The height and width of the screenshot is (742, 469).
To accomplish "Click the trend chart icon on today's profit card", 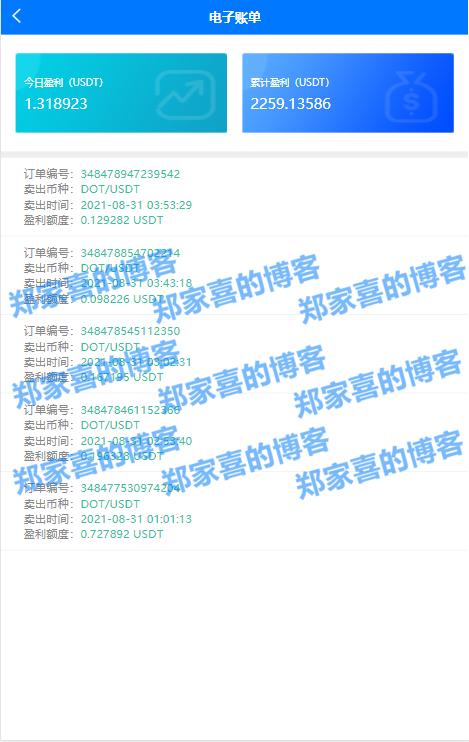I will (x=185, y=95).
